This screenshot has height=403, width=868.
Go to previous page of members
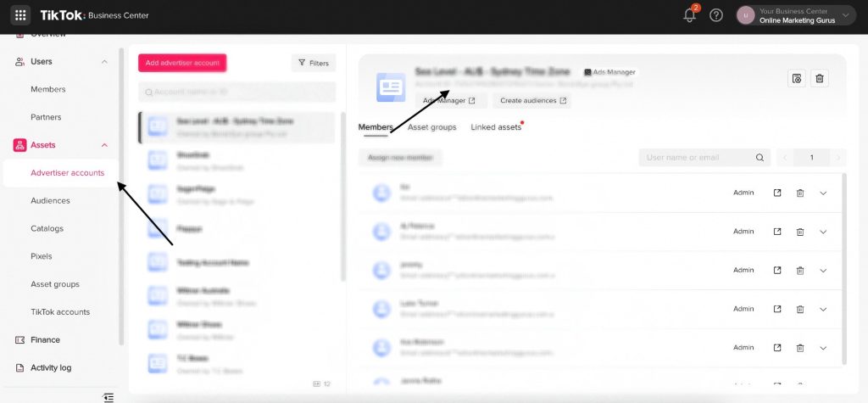(x=785, y=158)
